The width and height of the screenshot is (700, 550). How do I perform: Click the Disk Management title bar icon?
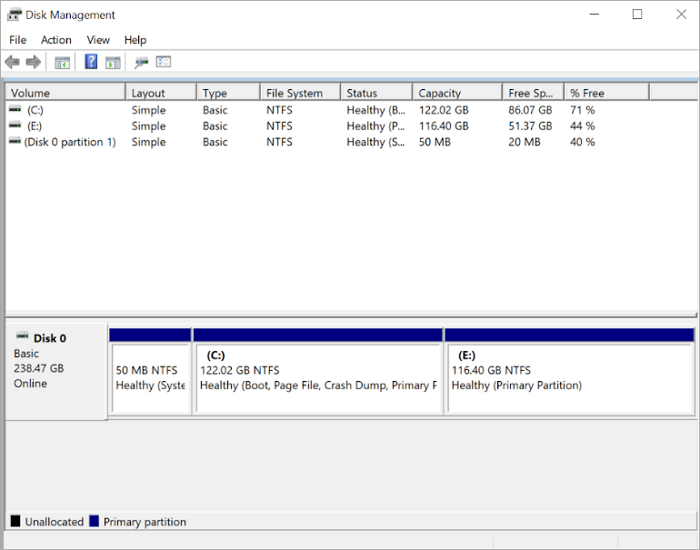click(14, 14)
